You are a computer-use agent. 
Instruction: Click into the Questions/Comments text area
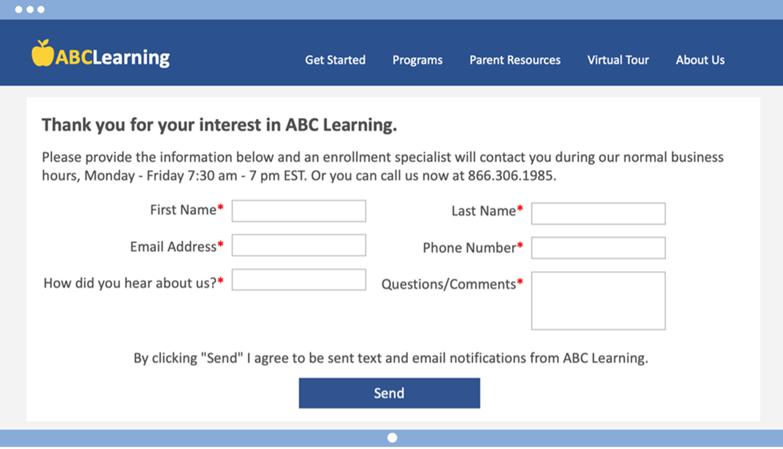coord(598,301)
